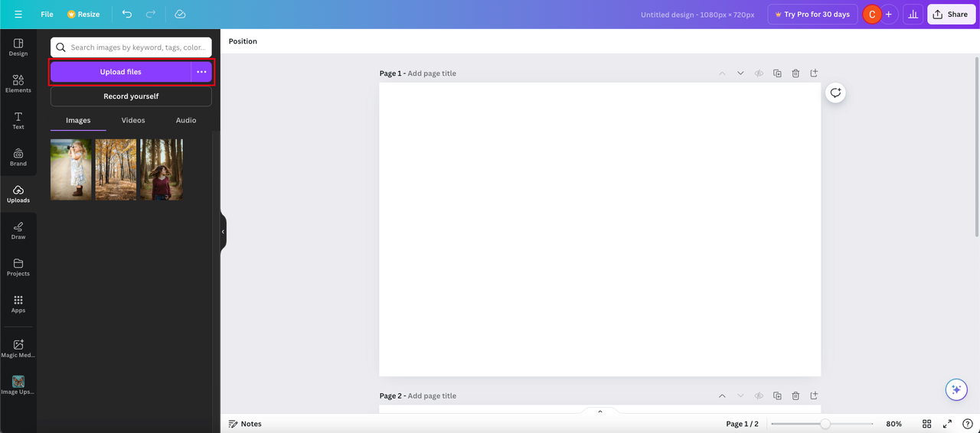980x433 pixels.
Task: Hide Page 1 with eye icon
Action: 759,73
